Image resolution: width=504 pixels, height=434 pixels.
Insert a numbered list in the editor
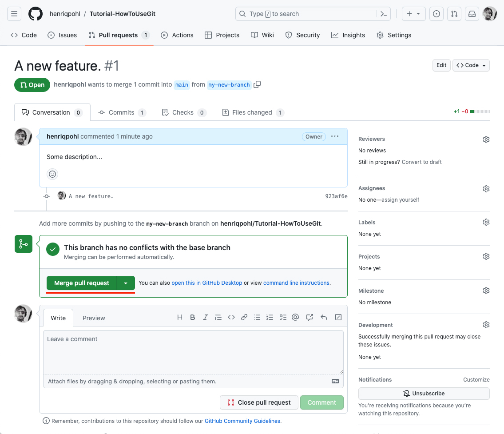(270, 317)
